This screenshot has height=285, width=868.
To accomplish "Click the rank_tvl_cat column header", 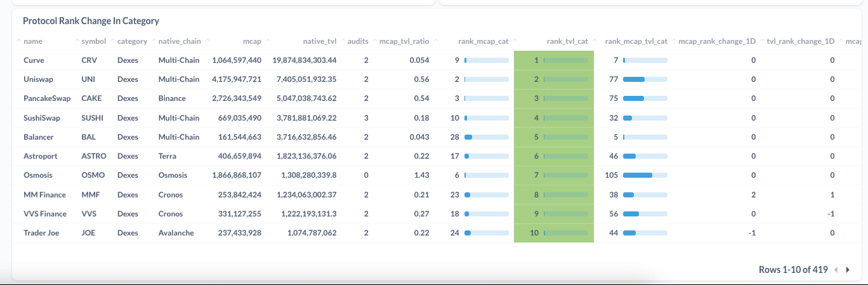I will pyautogui.click(x=567, y=41).
